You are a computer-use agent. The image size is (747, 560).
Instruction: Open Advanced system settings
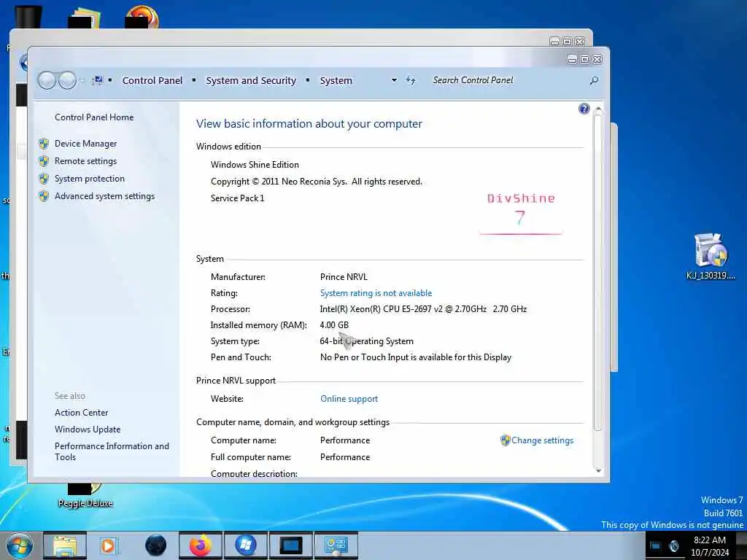104,196
